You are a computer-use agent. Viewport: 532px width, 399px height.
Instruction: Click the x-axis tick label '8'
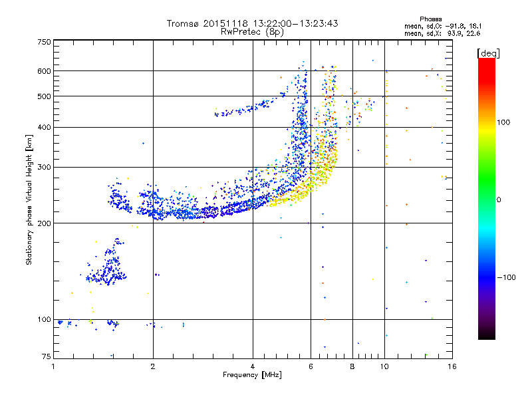352,366
